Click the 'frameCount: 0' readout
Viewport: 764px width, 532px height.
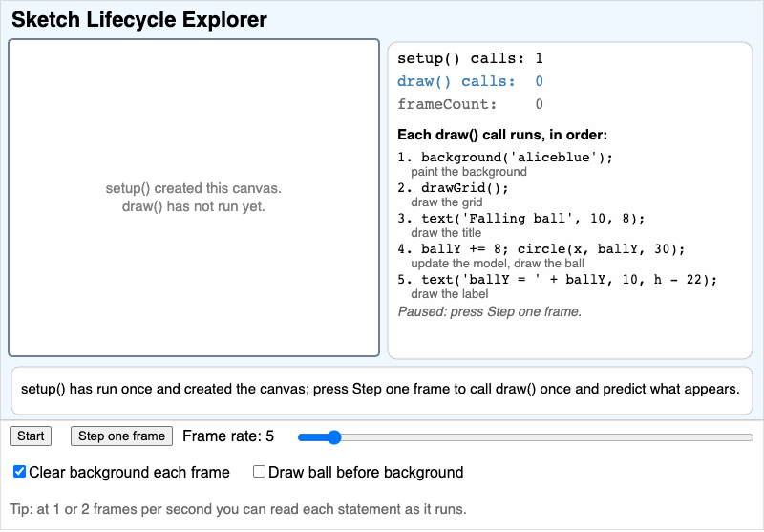pos(470,104)
